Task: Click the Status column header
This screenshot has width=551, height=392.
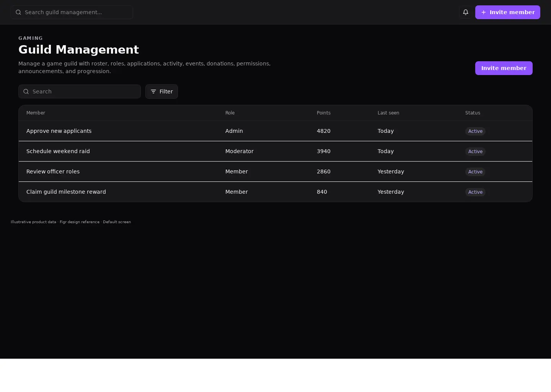Action: (x=473, y=113)
